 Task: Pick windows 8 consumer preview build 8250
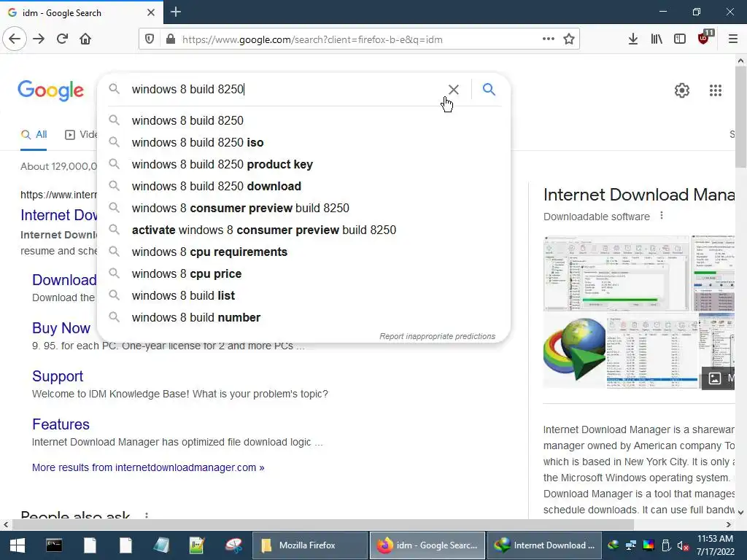[x=304, y=208]
